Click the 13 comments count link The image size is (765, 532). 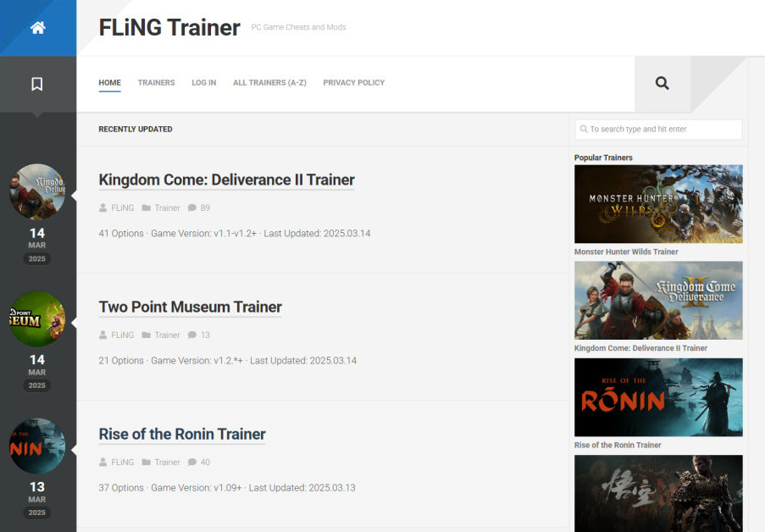205,335
